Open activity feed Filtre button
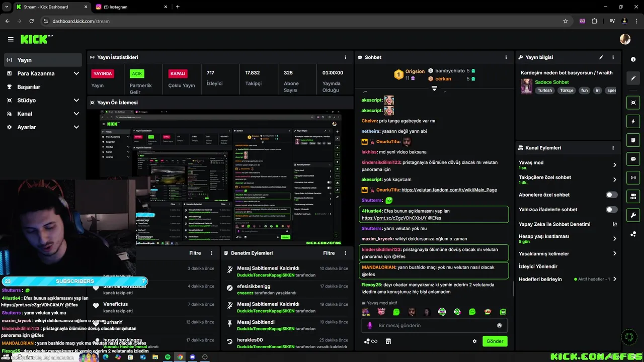The image size is (644, 362). point(195,253)
